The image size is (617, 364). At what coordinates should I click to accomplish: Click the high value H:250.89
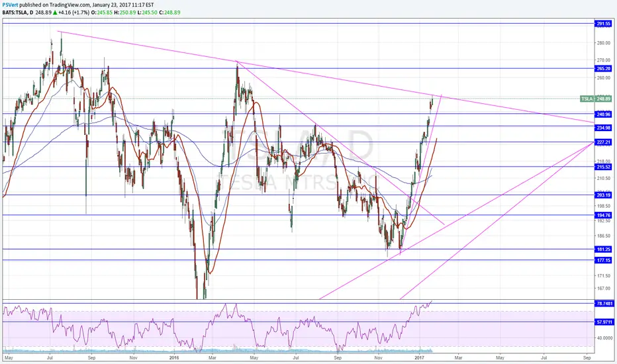tap(125, 13)
